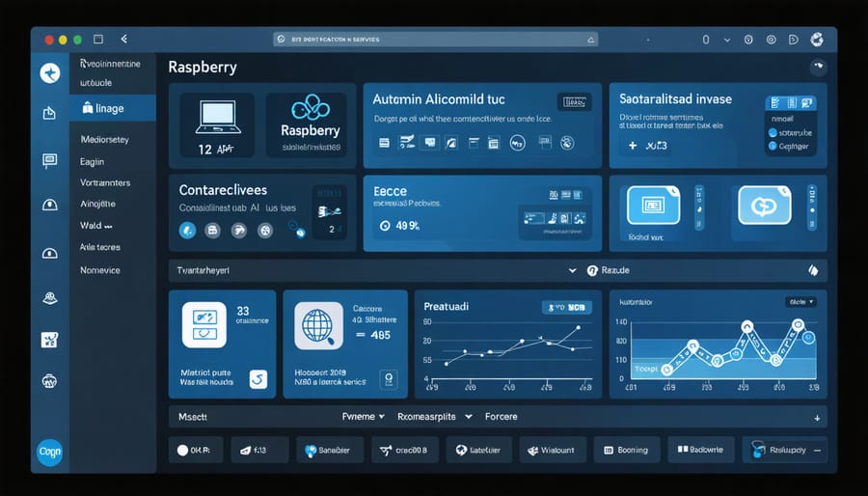The height and width of the screenshot is (496, 868).
Task: Open Eaglin in the sidebar menu
Action: (x=92, y=162)
